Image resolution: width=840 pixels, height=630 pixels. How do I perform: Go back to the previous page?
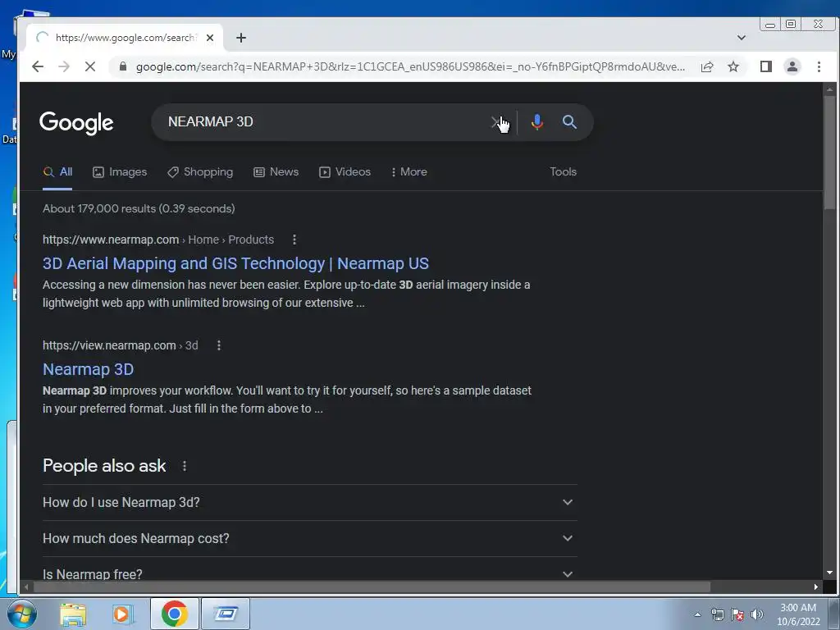(38, 66)
